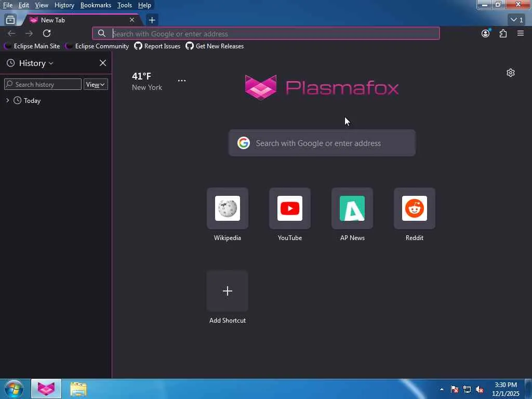
Task: Click Plasmafox icon in the taskbar
Action: [x=46, y=389]
